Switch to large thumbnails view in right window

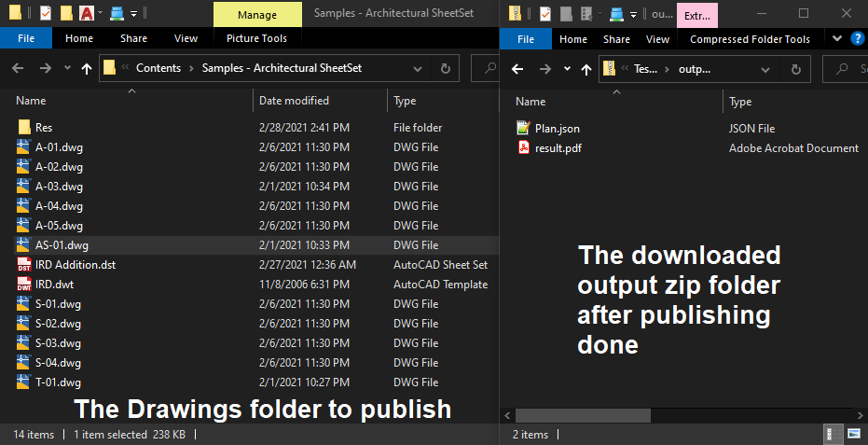coord(852,435)
